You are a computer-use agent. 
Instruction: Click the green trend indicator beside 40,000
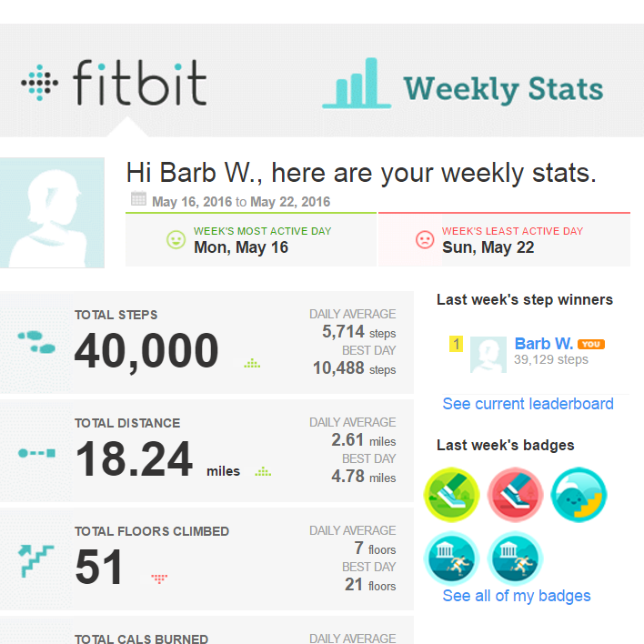[252, 364]
